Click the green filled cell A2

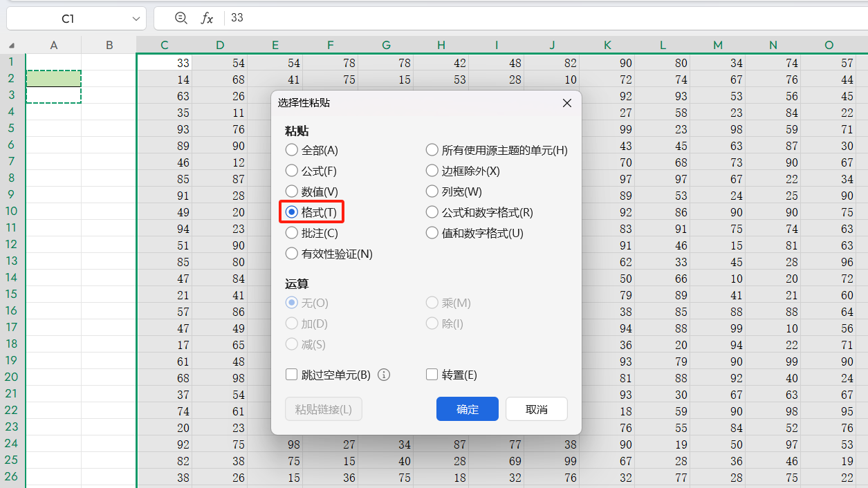click(x=54, y=79)
